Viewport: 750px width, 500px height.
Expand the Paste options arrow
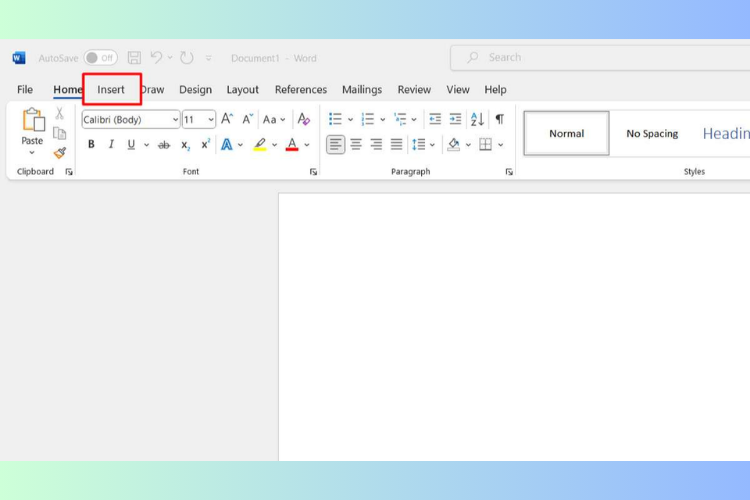[32, 153]
